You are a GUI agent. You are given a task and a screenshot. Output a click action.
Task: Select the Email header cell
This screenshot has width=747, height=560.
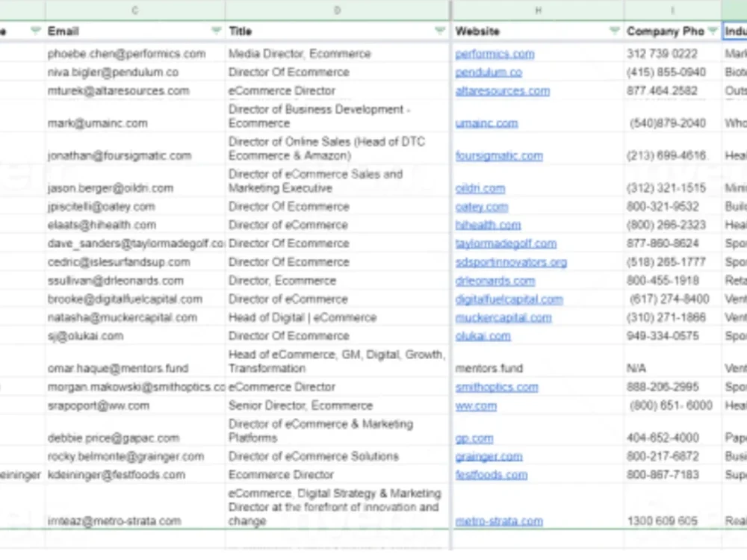tap(135, 31)
